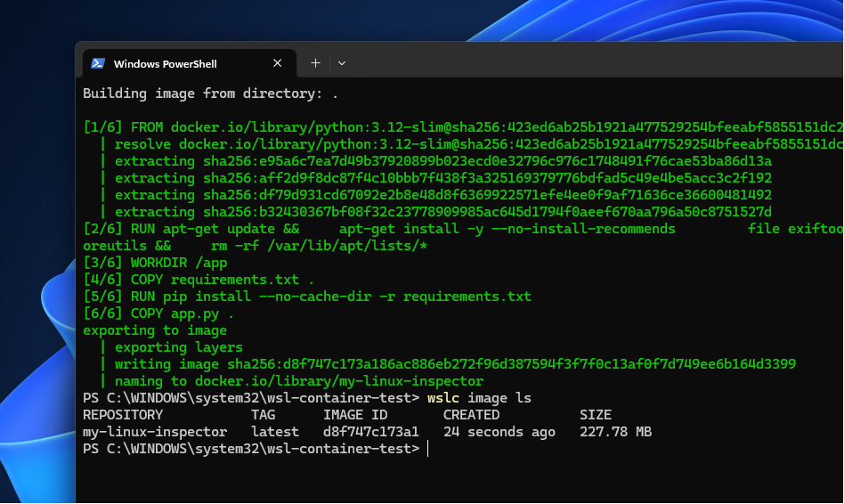Click the "exporting to image" line
The image size is (844, 504).
coord(155,330)
